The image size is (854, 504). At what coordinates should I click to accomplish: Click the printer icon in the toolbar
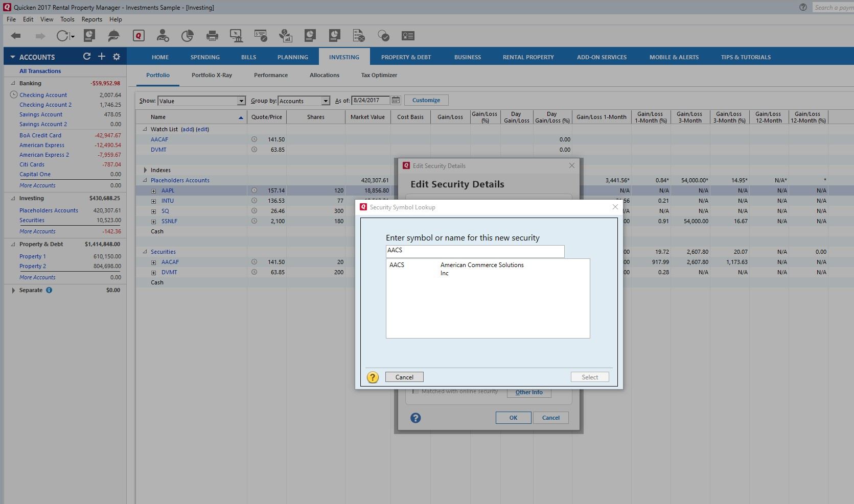pos(212,36)
